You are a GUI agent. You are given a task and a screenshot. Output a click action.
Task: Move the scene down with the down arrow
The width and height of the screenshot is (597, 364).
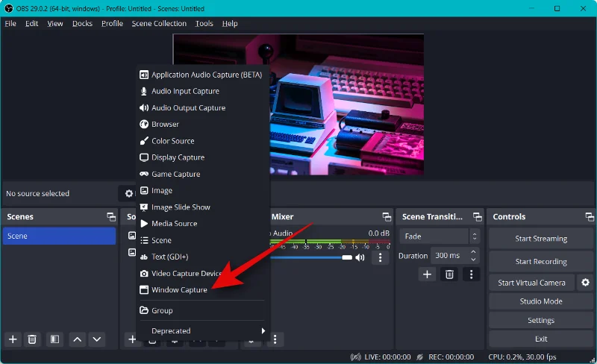97,339
